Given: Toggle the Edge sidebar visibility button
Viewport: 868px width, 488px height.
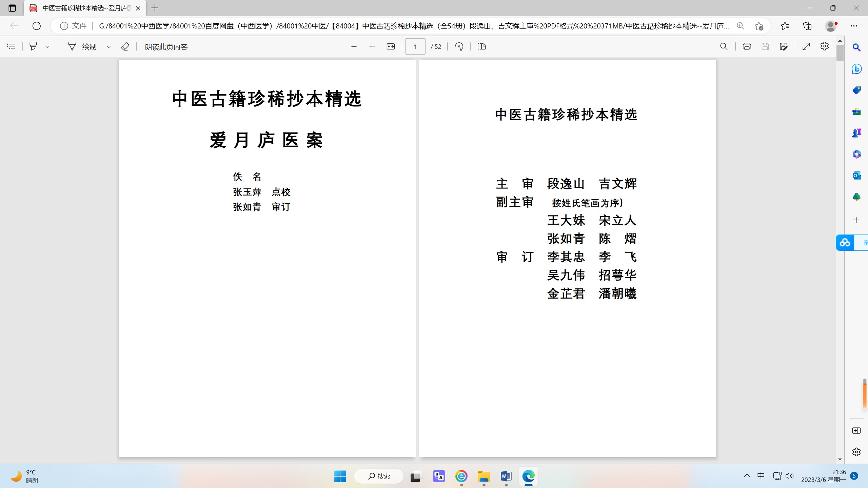Looking at the screenshot, I should (856, 430).
